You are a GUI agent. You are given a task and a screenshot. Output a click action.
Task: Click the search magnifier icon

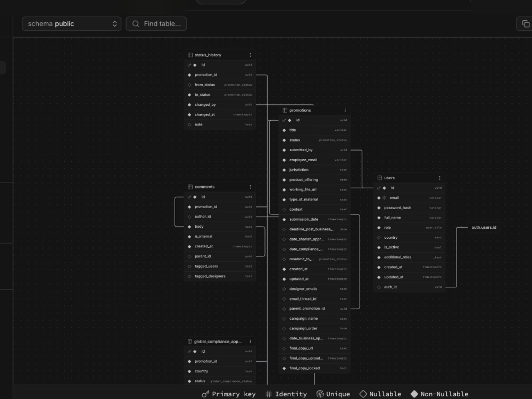click(x=136, y=24)
